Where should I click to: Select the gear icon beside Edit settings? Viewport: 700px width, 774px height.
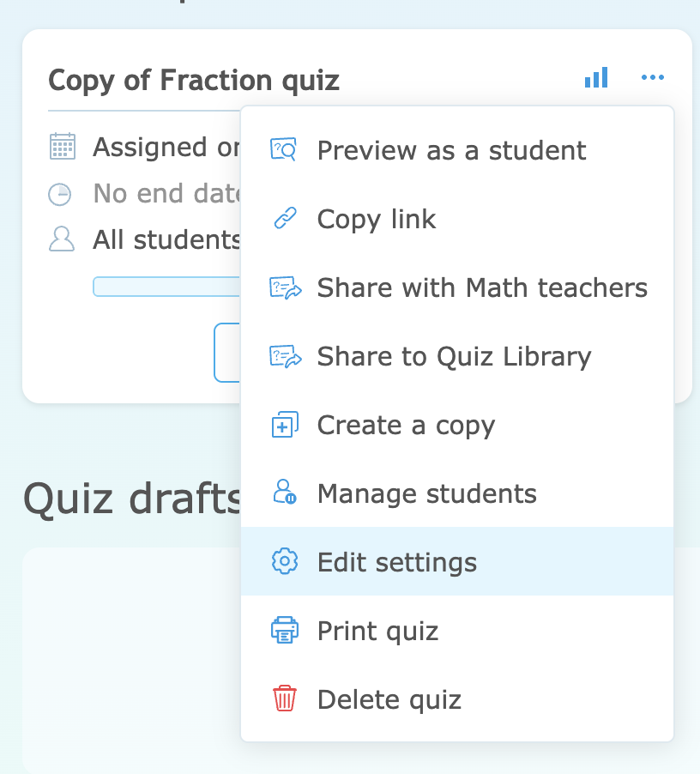coord(286,562)
